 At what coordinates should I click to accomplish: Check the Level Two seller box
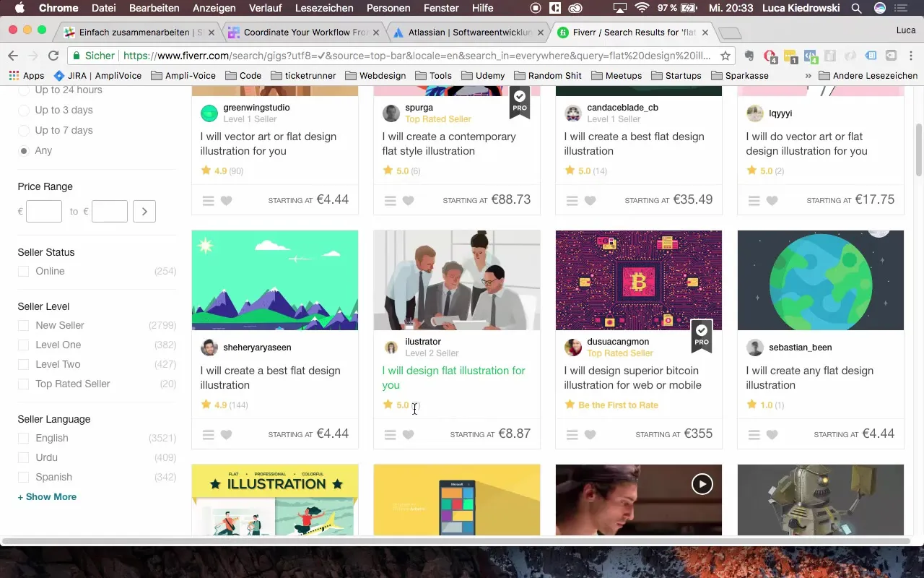pos(24,365)
